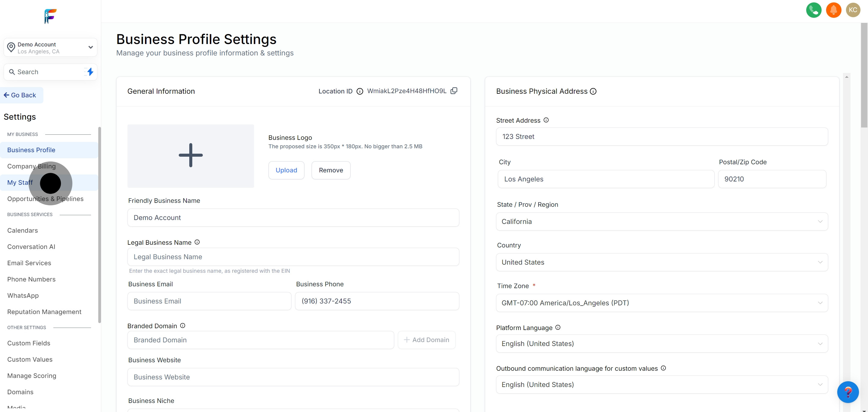Open the State / Prov / Region dropdown
The width and height of the screenshot is (868, 412).
(x=662, y=222)
